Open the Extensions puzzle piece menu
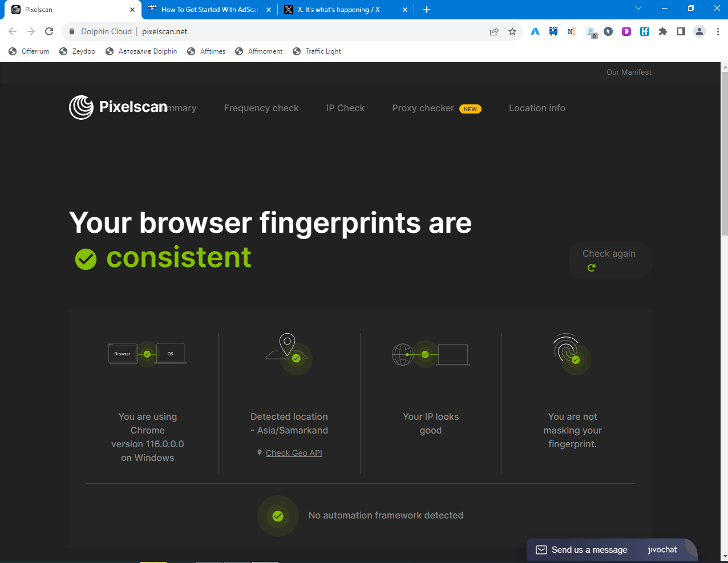Image resolution: width=728 pixels, height=563 pixels. click(662, 32)
